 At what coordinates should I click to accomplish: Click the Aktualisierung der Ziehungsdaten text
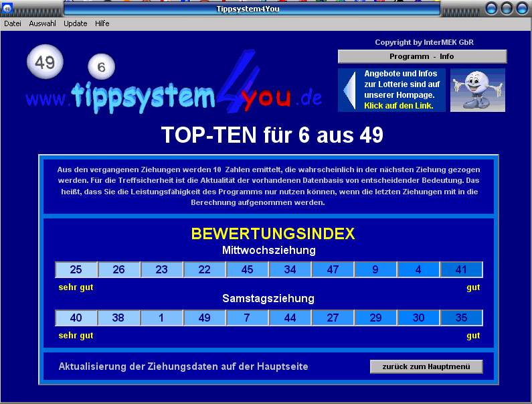[x=183, y=366]
